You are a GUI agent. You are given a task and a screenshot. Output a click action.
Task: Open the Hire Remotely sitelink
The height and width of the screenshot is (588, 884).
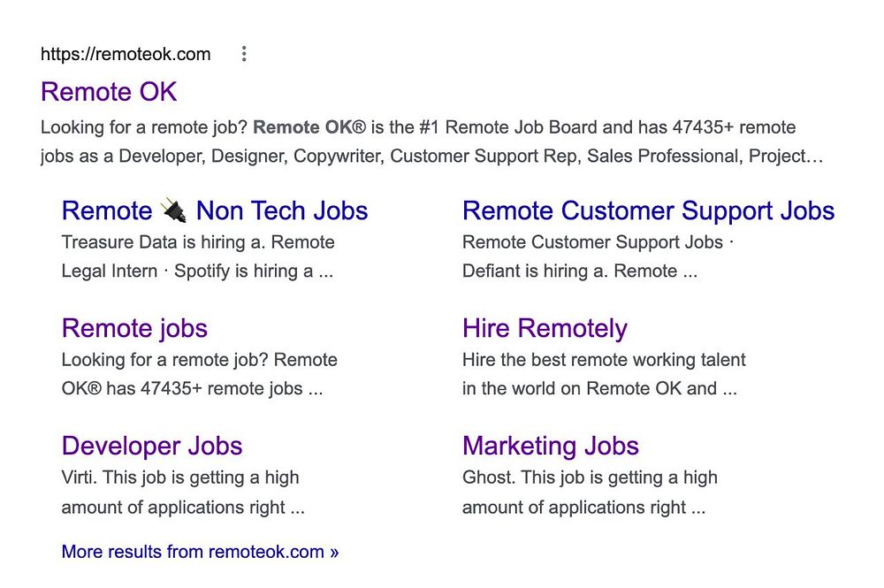click(545, 328)
